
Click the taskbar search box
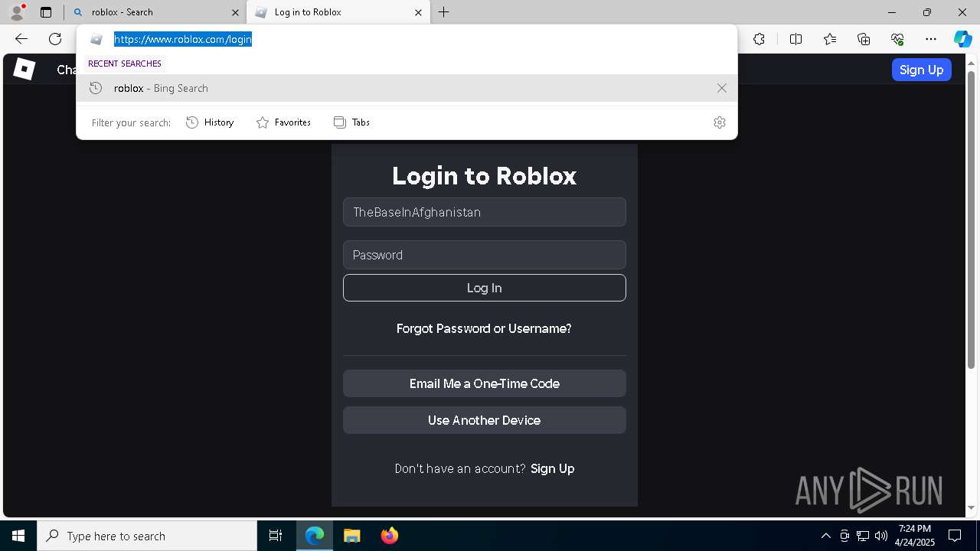pyautogui.click(x=147, y=536)
